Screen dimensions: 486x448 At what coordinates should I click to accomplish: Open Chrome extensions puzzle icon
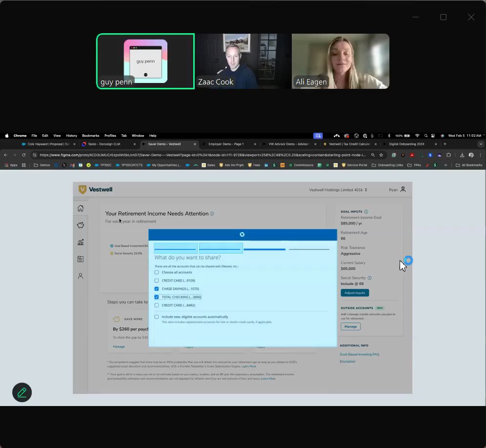(x=448, y=155)
